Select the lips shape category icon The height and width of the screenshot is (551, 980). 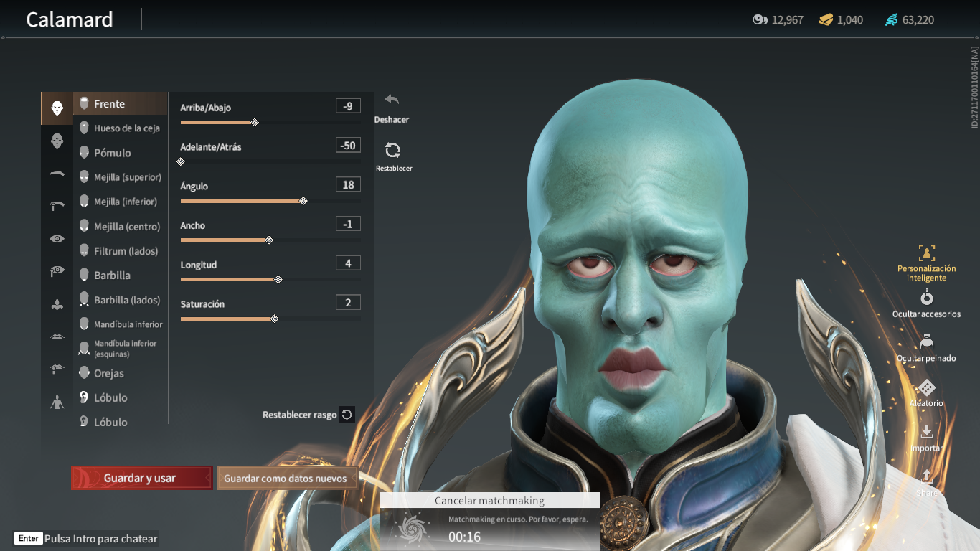point(57,336)
